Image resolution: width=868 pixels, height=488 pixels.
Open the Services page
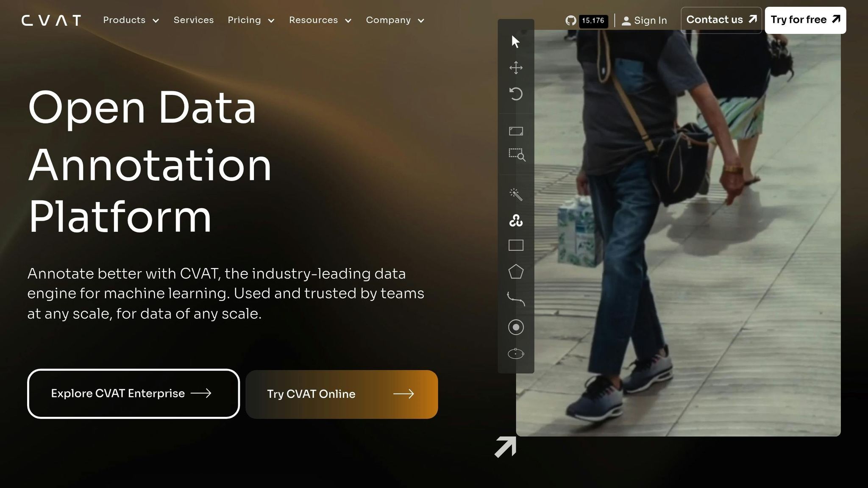tap(194, 20)
